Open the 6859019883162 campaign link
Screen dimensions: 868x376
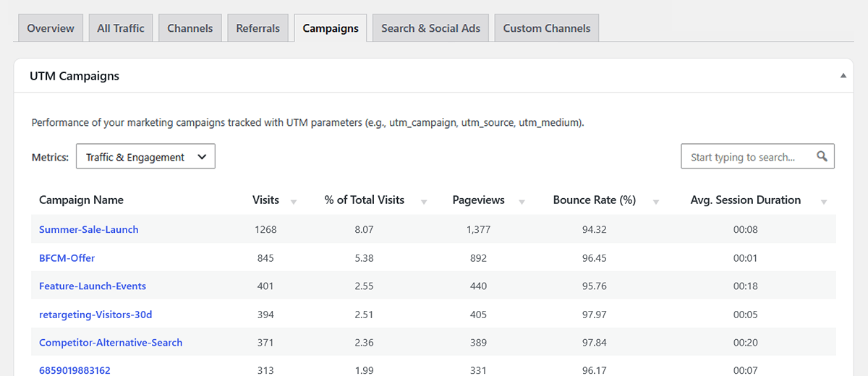75,370
